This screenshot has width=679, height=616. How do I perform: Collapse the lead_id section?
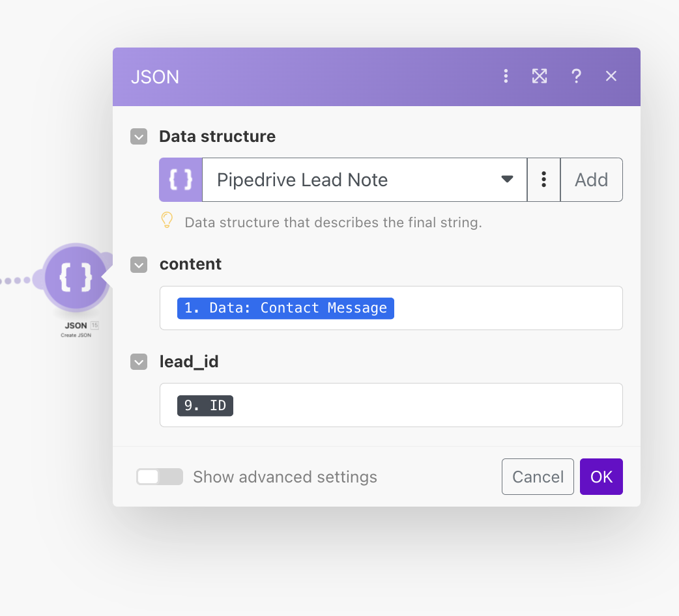(x=138, y=362)
